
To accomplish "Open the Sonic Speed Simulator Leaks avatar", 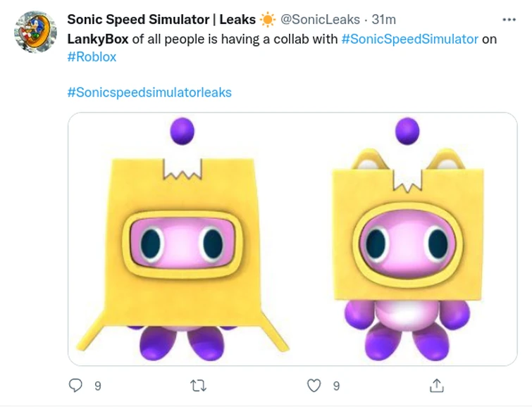I will [35, 32].
